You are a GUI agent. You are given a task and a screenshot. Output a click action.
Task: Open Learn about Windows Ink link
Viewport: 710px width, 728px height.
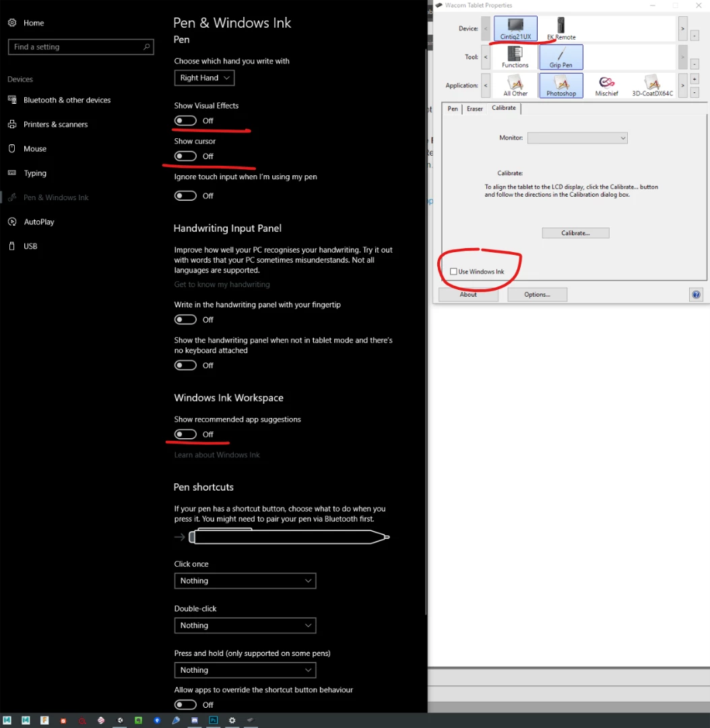click(x=217, y=454)
